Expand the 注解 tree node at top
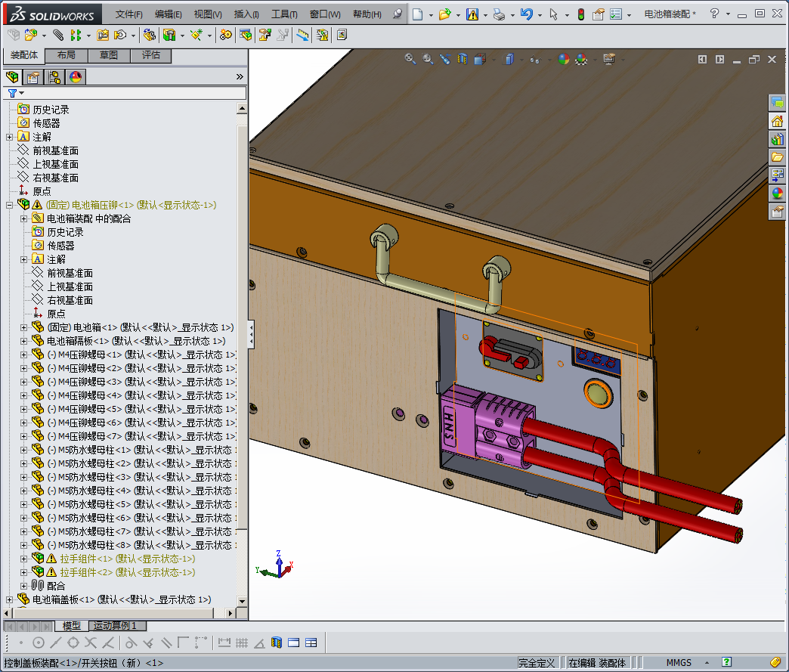The height and width of the screenshot is (672, 789). click(x=9, y=137)
